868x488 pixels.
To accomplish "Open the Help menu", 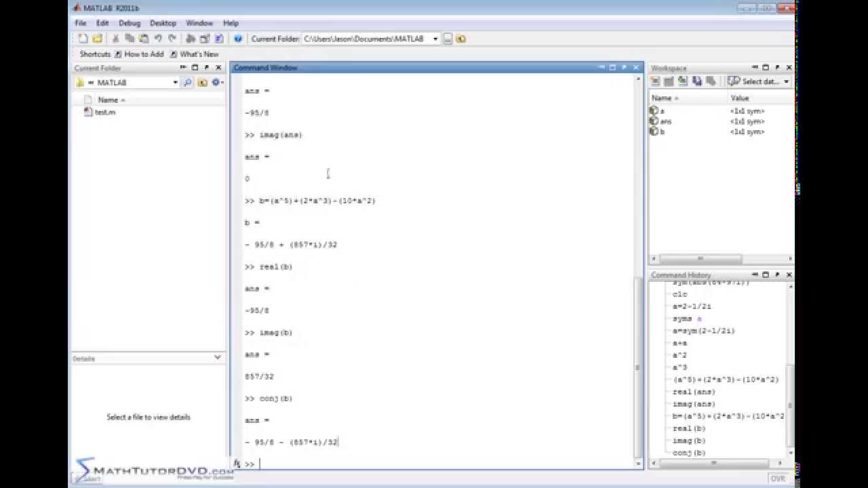I will coord(231,23).
